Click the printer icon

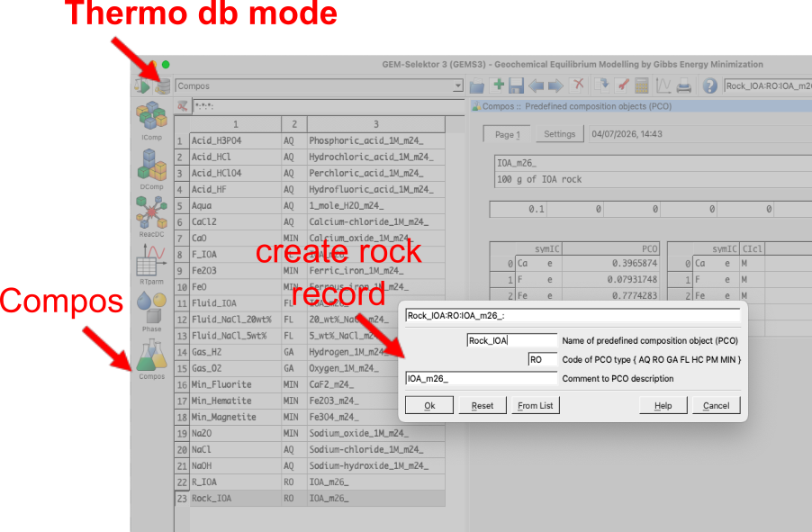point(683,86)
